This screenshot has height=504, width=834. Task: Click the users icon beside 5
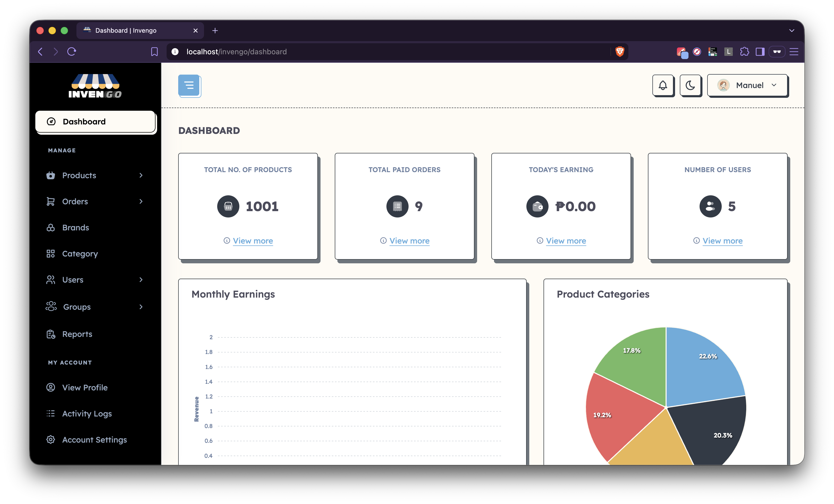coord(710,206)
